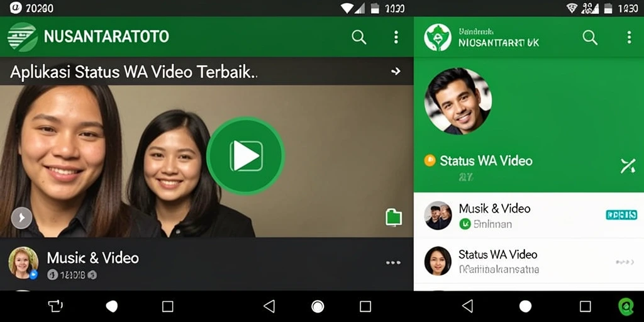The image size is (644, 322).
Task: Tap the grey arrows on Status WA Video row
Action: point(626,262)
